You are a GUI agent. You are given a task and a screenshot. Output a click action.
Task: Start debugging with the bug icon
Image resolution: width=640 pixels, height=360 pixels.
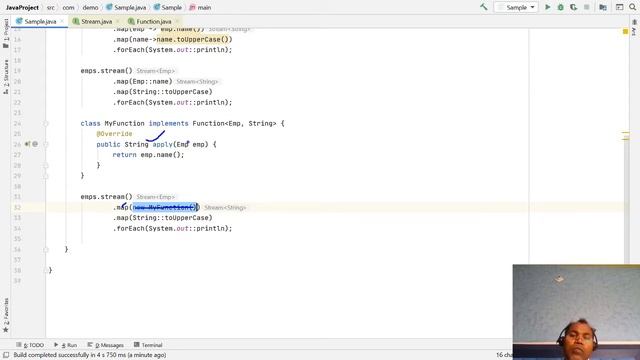560,7
